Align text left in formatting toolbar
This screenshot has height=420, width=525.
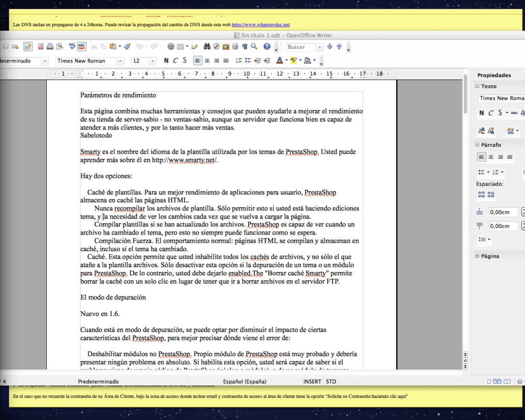point(198,61)
